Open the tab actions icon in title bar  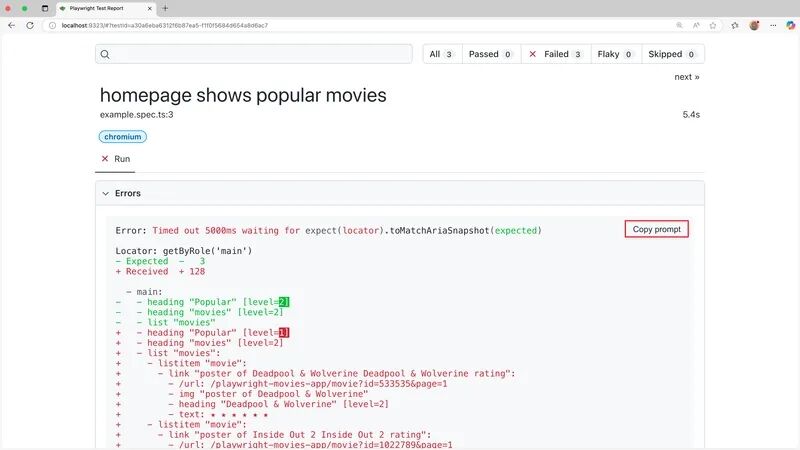(x=45, y=8)
